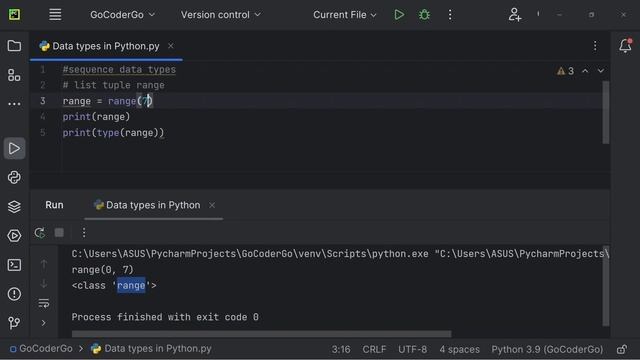Open the GoCoderGo project dropdown
This screenshot has height=360, width=640.
click(x=122, y=15)
